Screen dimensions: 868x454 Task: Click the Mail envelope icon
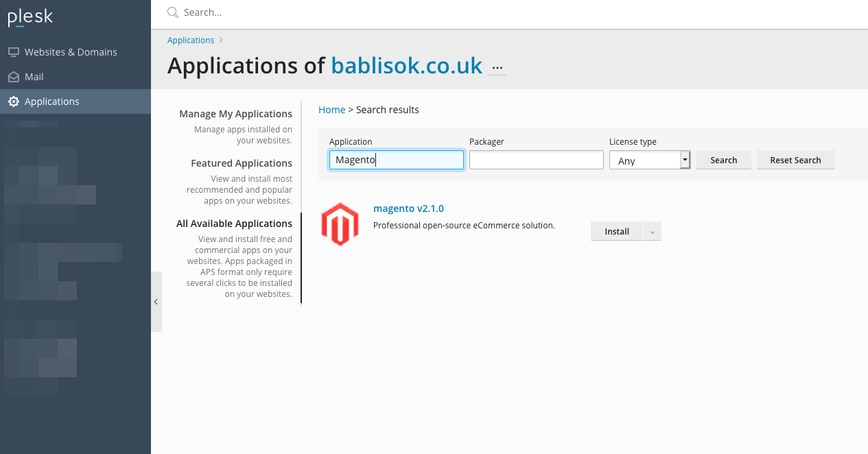pos(14,77)
